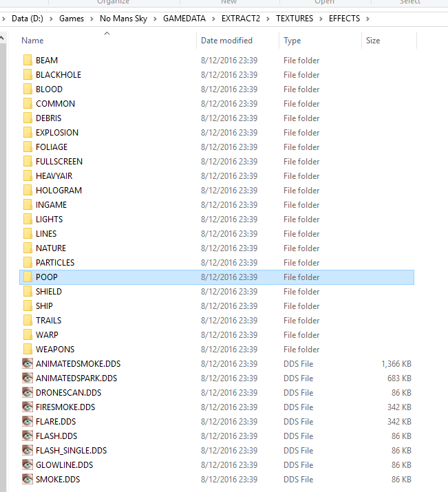Expand the chevron after TEXTURES breadcrumb
The image size is (448, 492).
tap(321, 19)
